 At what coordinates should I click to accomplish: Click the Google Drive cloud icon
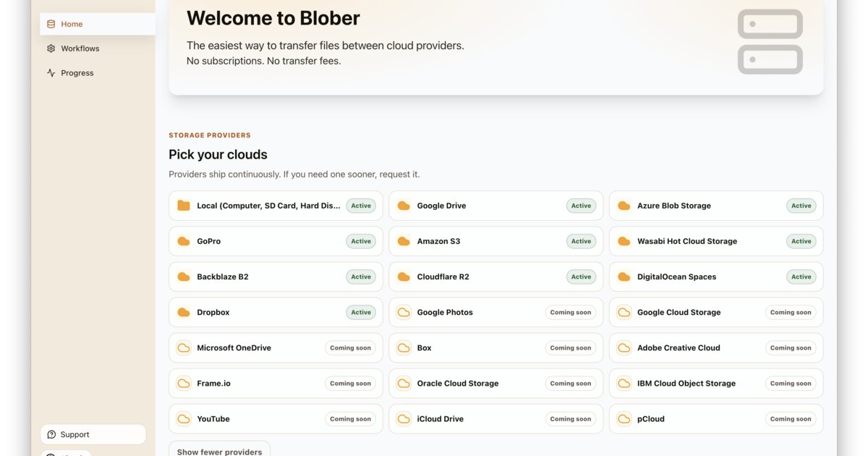[x=404, y=206]
